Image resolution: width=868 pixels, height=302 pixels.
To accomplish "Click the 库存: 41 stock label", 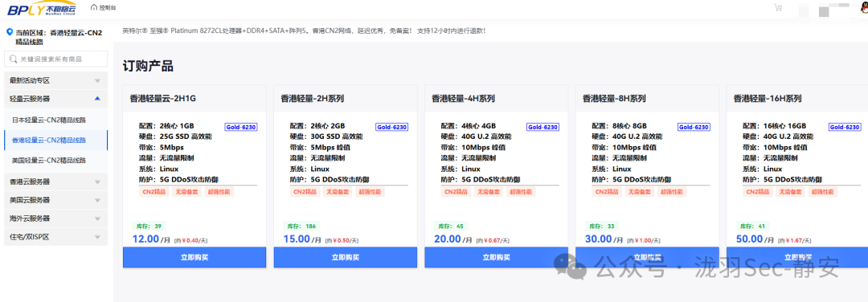I will pyautogui.click(x=752, y=226).
